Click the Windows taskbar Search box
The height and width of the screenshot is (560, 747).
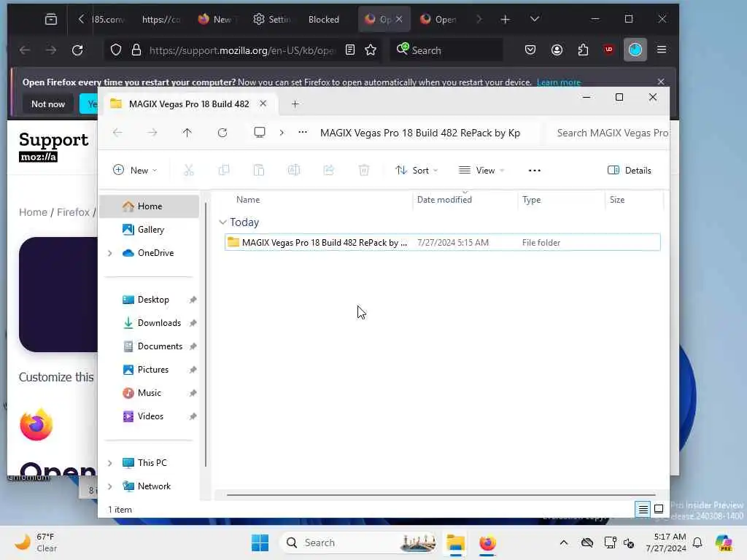click(359, 542)
